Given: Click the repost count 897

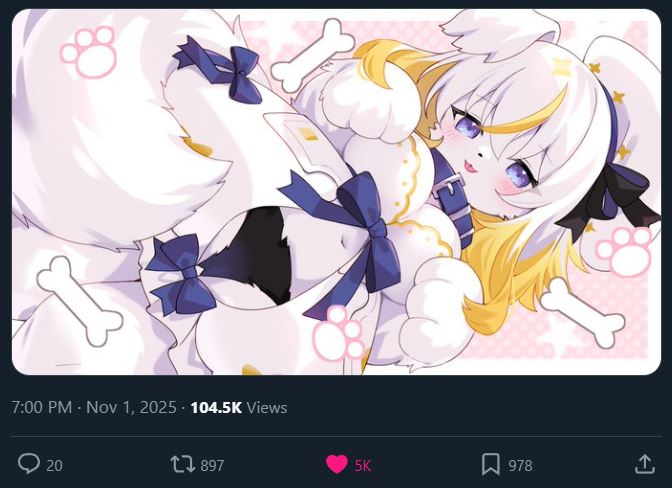Looking at the screenshot, I should (x=212, y=466).
